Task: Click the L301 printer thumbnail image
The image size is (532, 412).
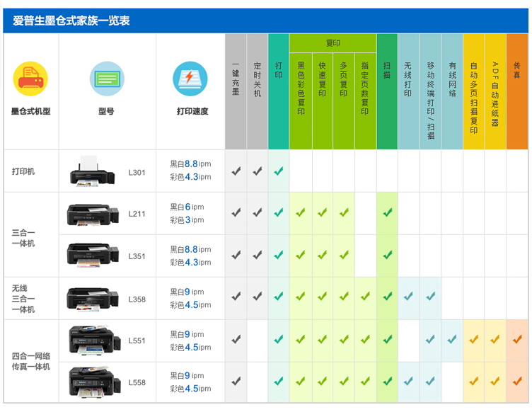Action: (x=92, y=171)
